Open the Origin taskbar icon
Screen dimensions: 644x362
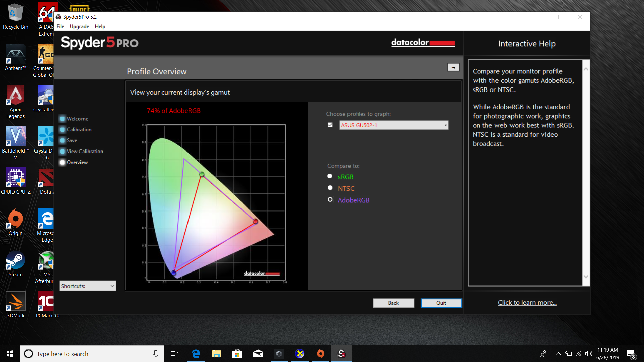(x=321, y=354)
